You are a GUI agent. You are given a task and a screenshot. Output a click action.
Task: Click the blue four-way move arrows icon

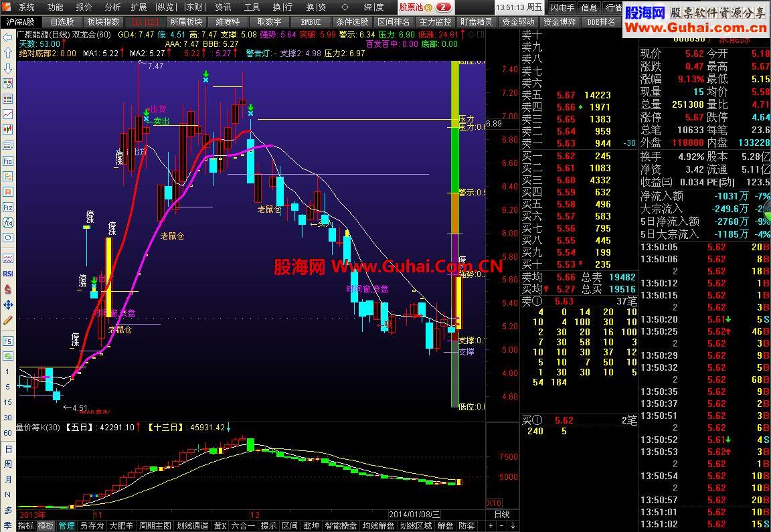(7, 305)
